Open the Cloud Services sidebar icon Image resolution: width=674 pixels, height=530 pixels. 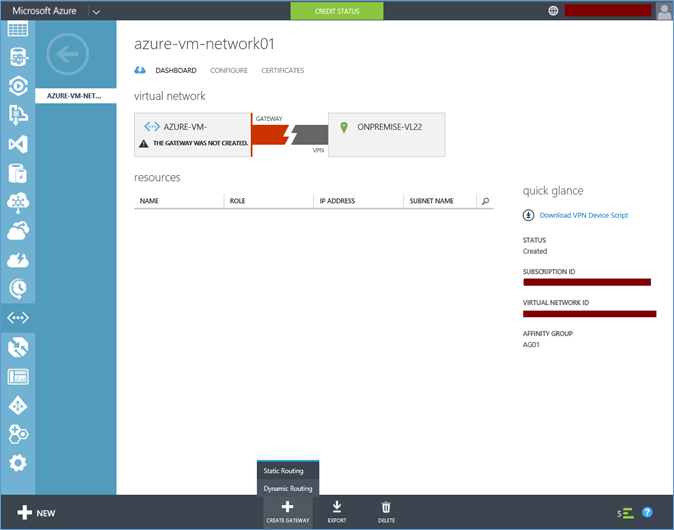point(18,231)
